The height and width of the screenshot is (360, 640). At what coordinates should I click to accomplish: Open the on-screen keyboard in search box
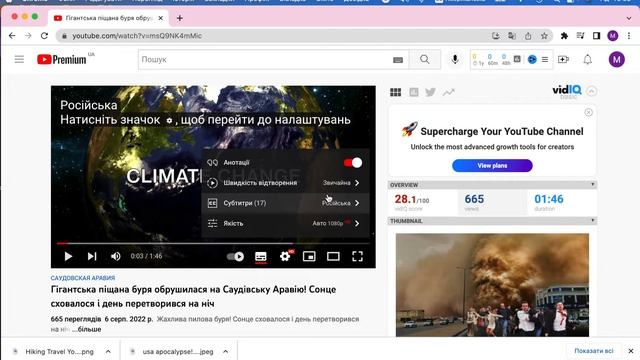click(x=398, y=60)
